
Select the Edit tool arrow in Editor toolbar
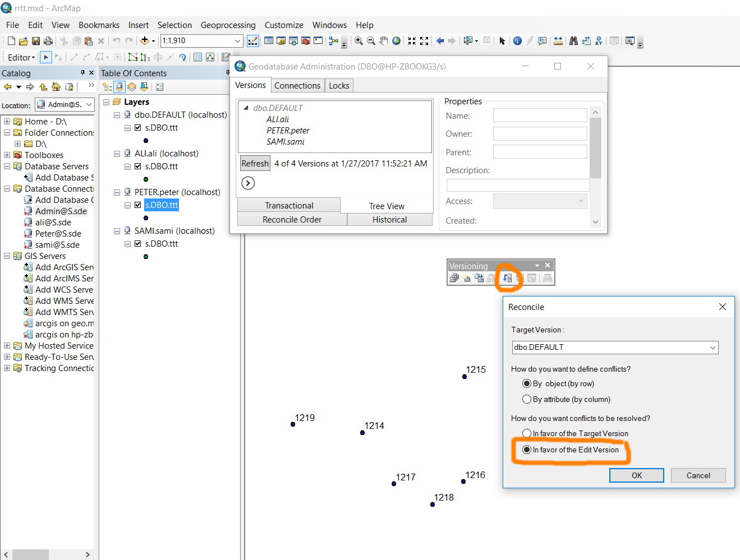46,57
